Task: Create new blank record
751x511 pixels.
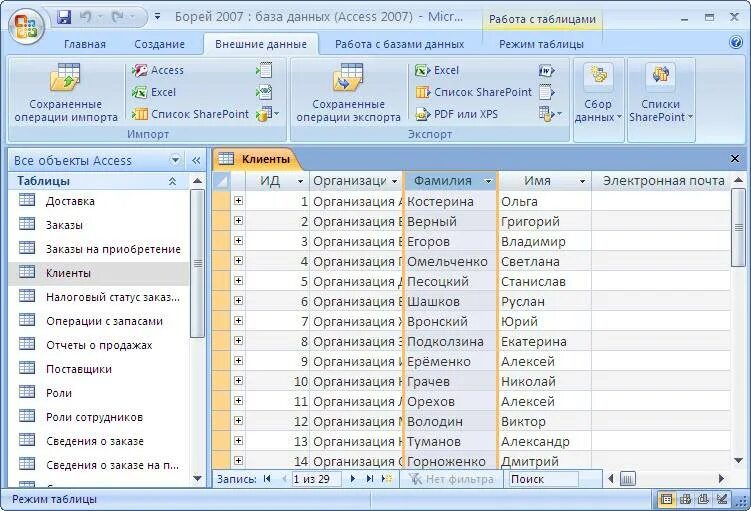Action: 387,478
